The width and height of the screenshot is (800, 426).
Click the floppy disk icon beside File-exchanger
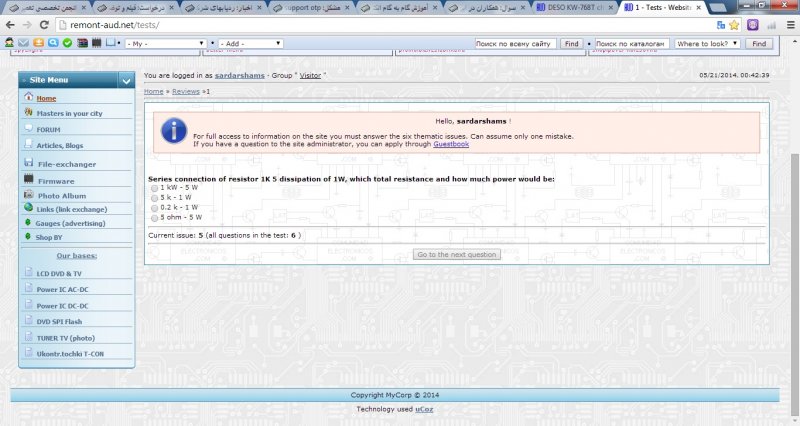pyautogui.click(x=29, y=163)
